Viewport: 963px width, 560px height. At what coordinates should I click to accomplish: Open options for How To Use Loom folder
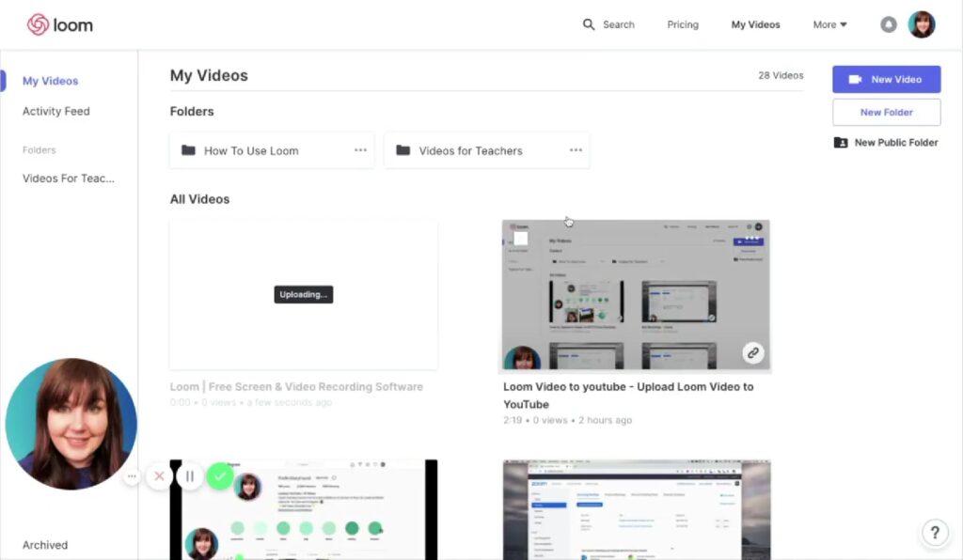(x=360, y=149)
